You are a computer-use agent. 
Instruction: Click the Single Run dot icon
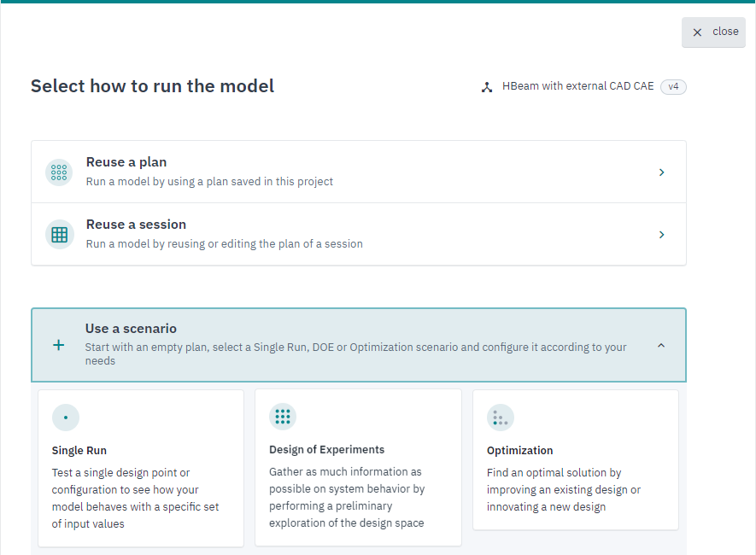point(66,418)
